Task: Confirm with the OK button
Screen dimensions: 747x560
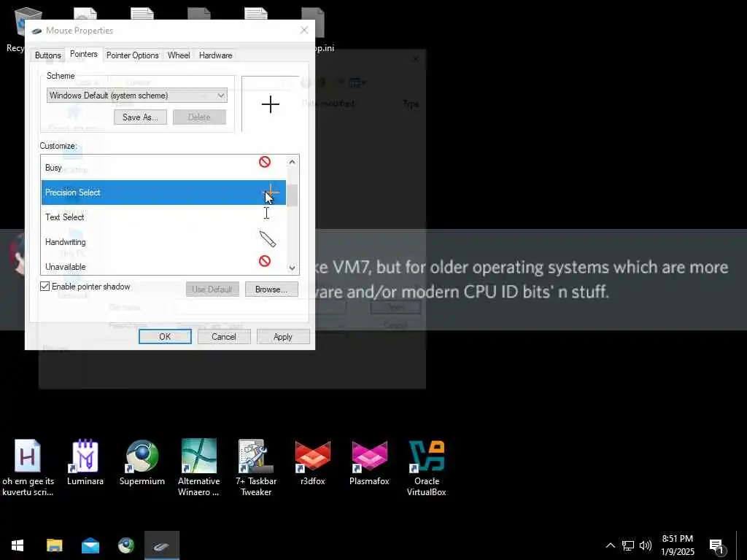Action: [165, 337]
